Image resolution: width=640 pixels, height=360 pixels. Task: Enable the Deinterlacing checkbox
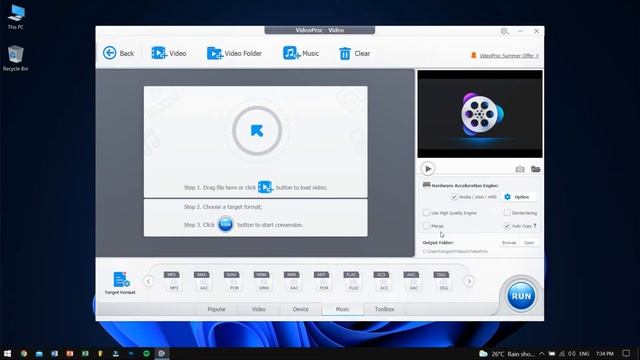click(x=507, y=213)
